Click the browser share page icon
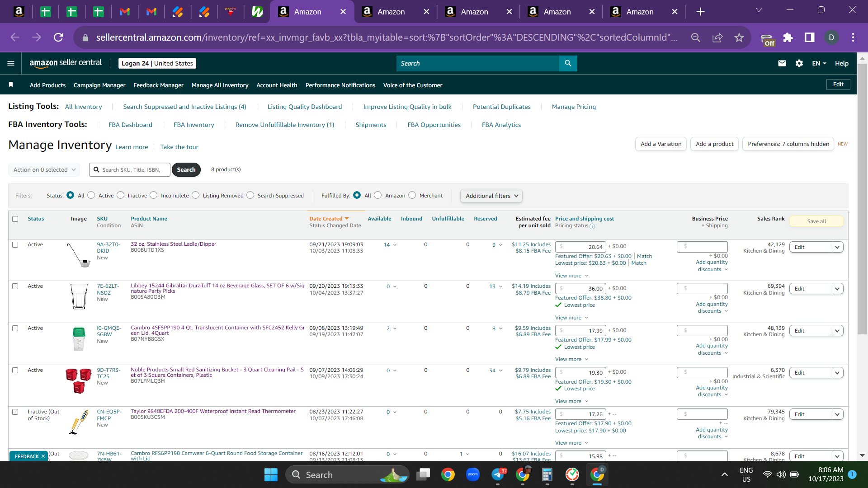The image size is (868, 488). pyautogui.click(x=717, y=38)
